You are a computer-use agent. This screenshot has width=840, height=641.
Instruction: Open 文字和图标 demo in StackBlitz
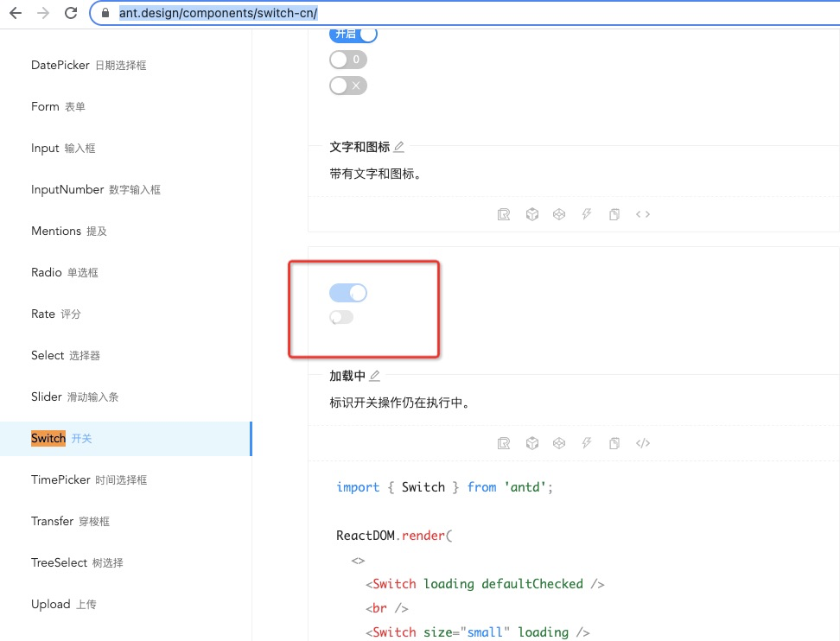tap(587, 215)
